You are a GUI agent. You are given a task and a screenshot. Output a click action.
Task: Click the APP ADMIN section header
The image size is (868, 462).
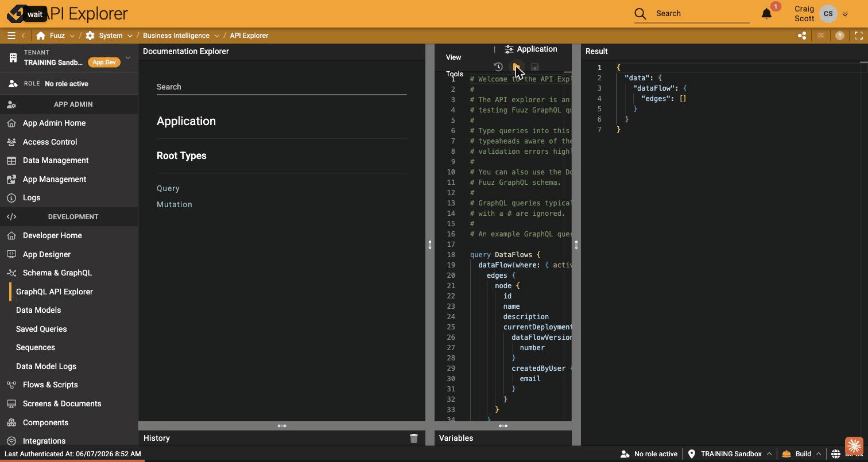pos(69,104)
